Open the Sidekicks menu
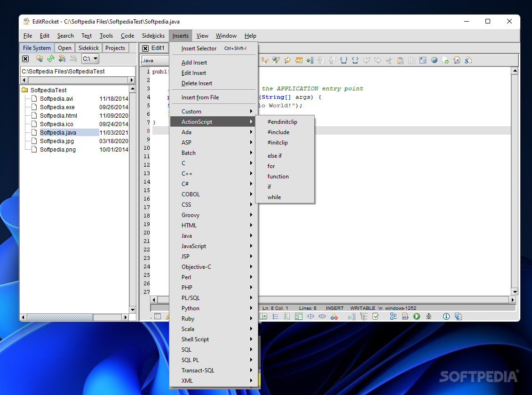The width and height of the screenshot is (532, 395). (x=153, y=36)
